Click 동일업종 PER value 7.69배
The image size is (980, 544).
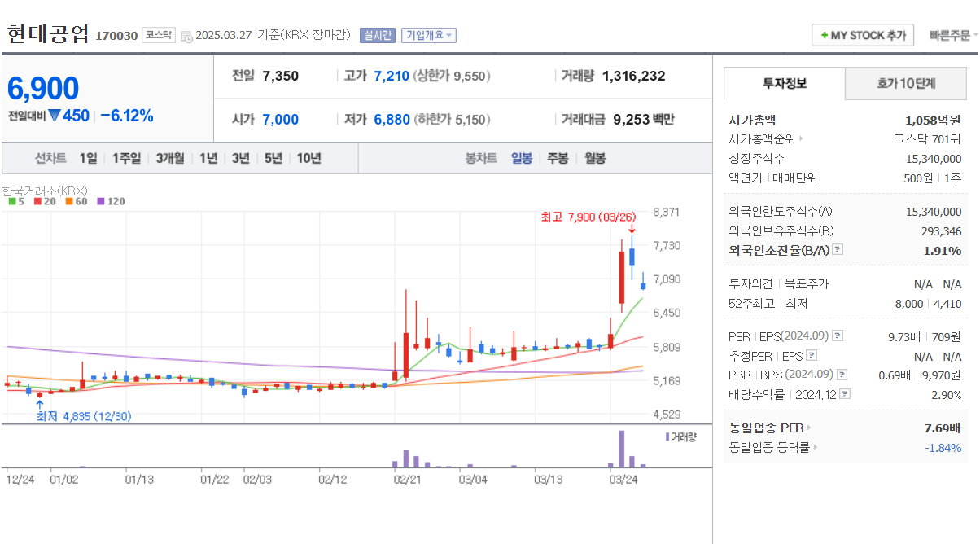943,428
